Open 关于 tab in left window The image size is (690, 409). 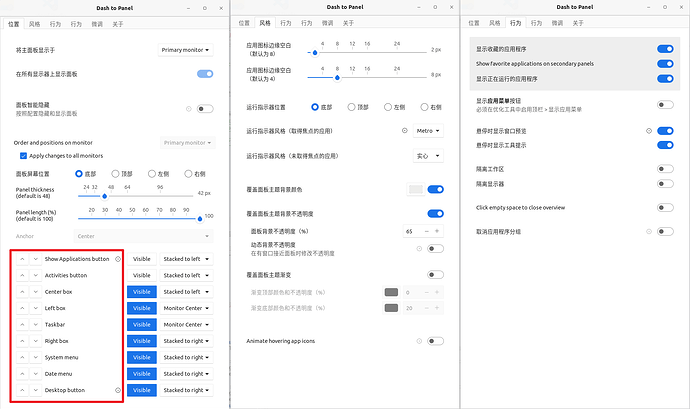coord(117,24)
